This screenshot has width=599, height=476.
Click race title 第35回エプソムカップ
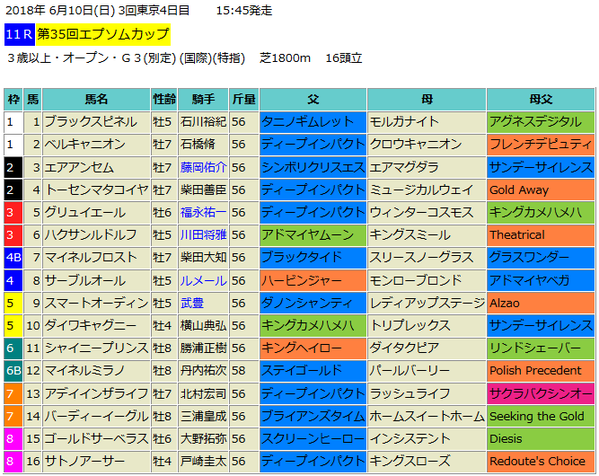(x=103, y=34)
